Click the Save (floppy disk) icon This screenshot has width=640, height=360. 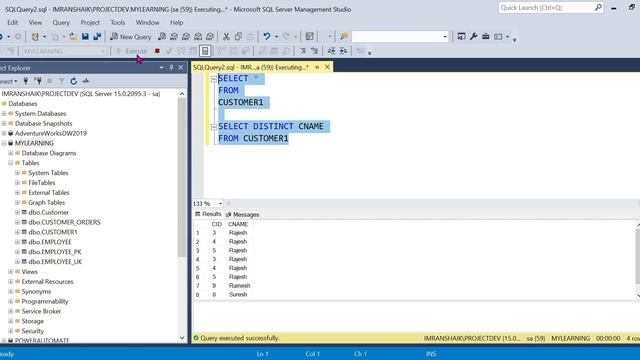coord(85,37)
